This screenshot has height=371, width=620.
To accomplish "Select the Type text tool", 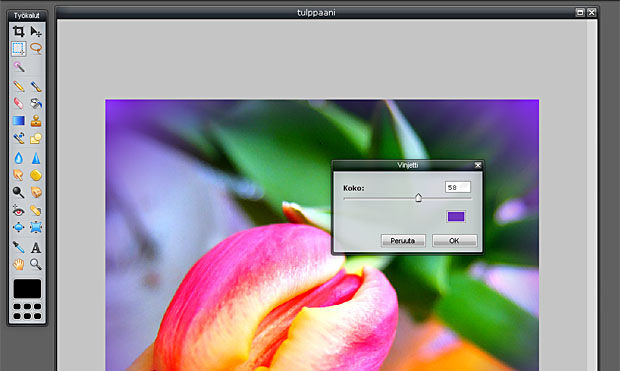I will [36, 247].
